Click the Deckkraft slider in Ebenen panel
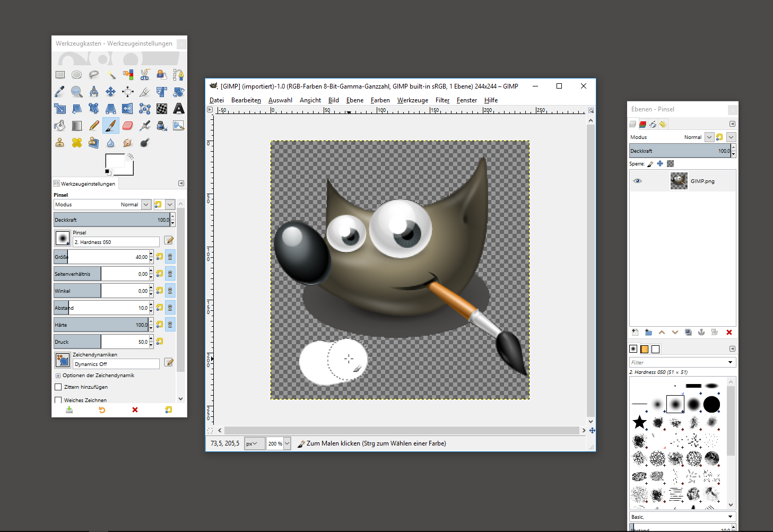Screen dimensions: 773x532 (x=680, y=151)
